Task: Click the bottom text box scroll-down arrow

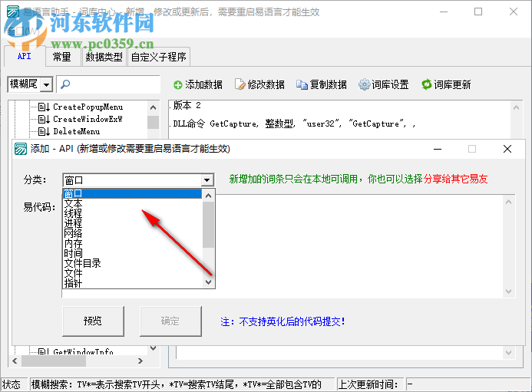Action: tap(508, 353)
